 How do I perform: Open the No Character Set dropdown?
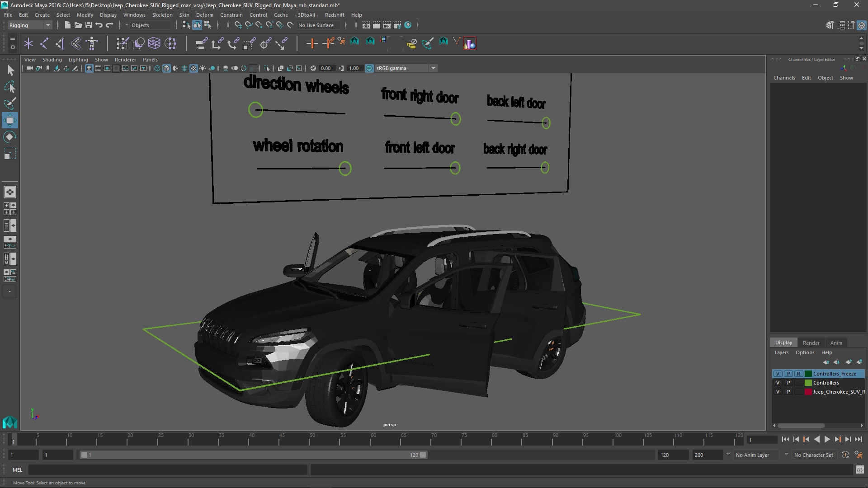[814, 455]
